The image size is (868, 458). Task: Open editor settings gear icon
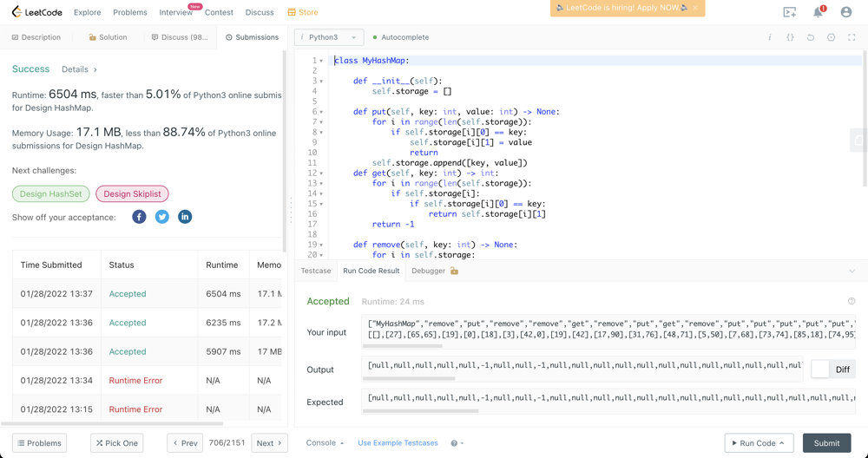[x=831, y=37]
